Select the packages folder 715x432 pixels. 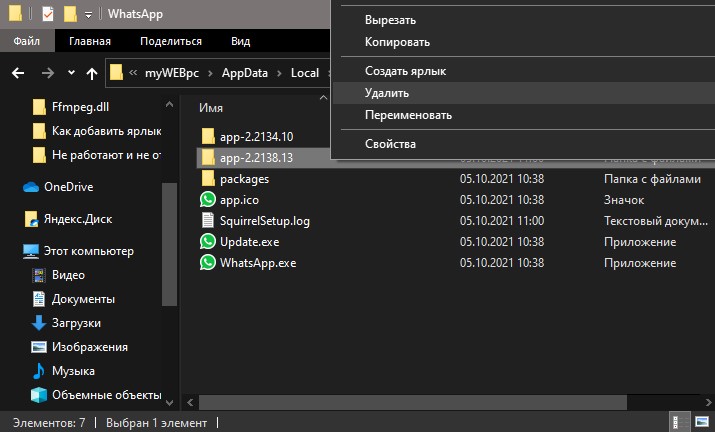[244, 179]
